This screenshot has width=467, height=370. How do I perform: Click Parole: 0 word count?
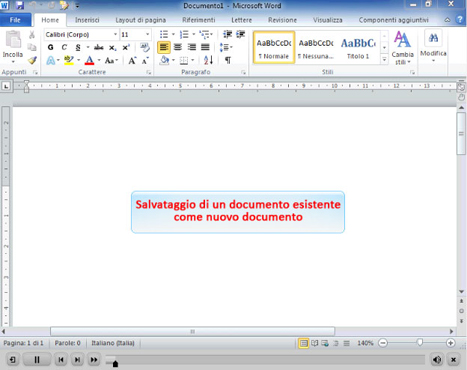click(x=68, y=343)
